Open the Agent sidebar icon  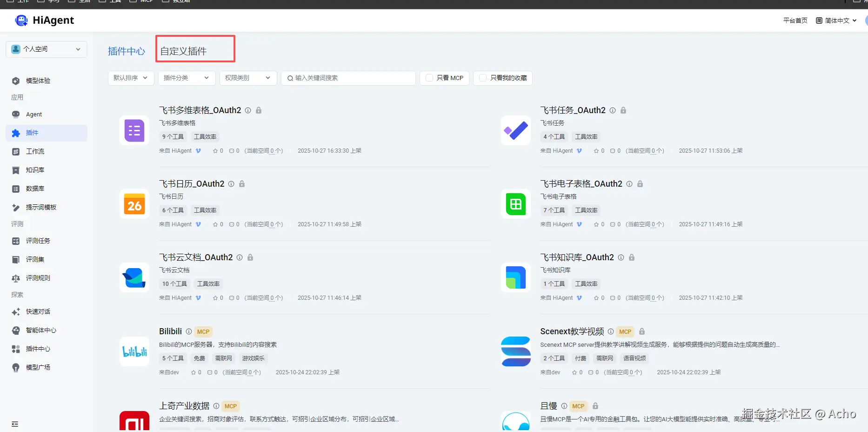pyautogui.click(x=16, y=114)
